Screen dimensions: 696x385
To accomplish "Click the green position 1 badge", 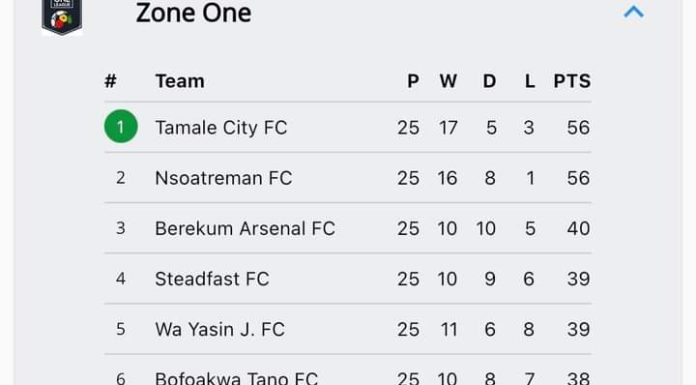I will [121, 127].
